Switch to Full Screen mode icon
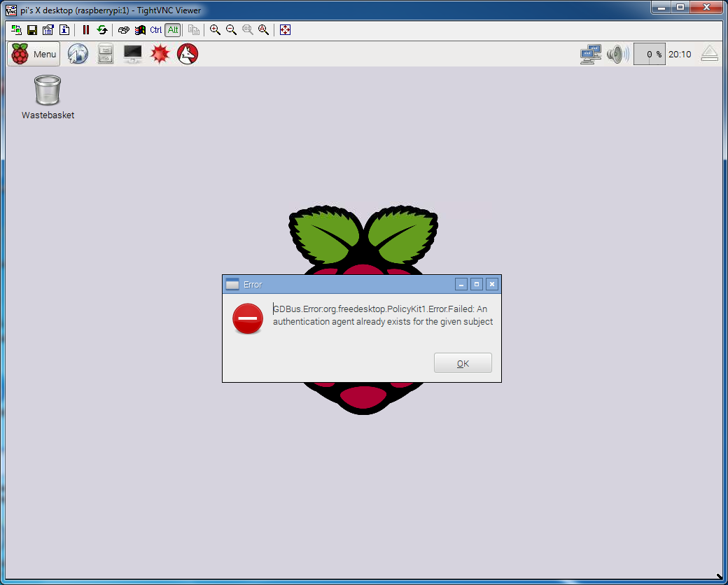This screenshot has height=585, width=728. pyautogui.click(x=285, y=30)
